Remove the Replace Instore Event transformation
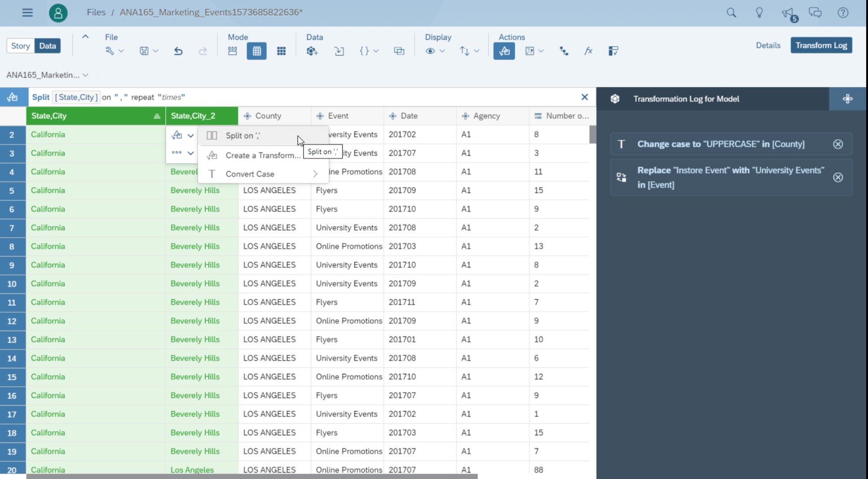This screenshot has height=479, width=868. point(838,177)
